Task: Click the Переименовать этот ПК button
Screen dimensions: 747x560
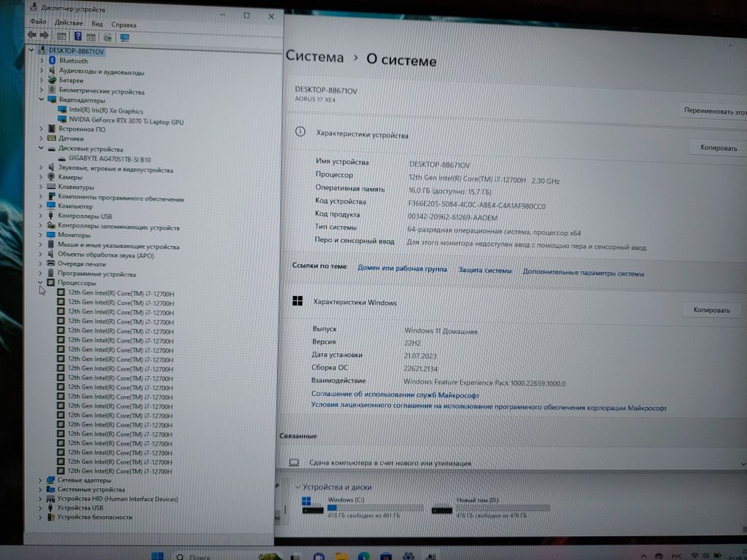Action: tap(715, 111)
